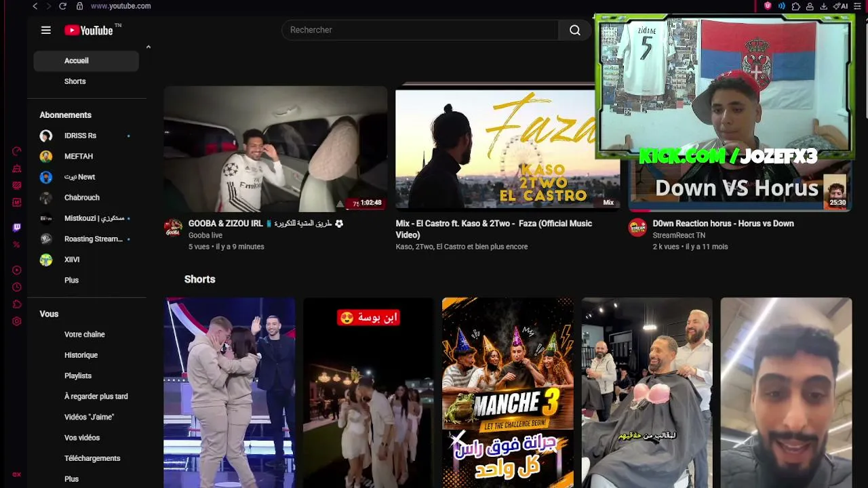Click the Vous section heading

49,314
